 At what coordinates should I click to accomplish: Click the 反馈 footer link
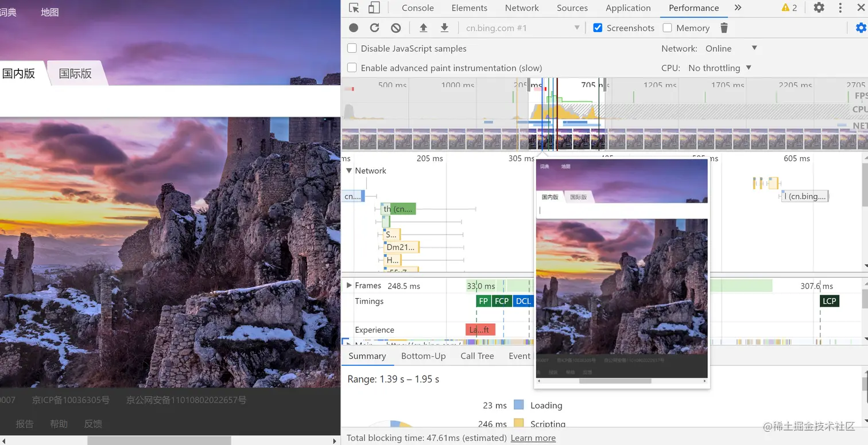pyautogui.click(x=93, y=424)
